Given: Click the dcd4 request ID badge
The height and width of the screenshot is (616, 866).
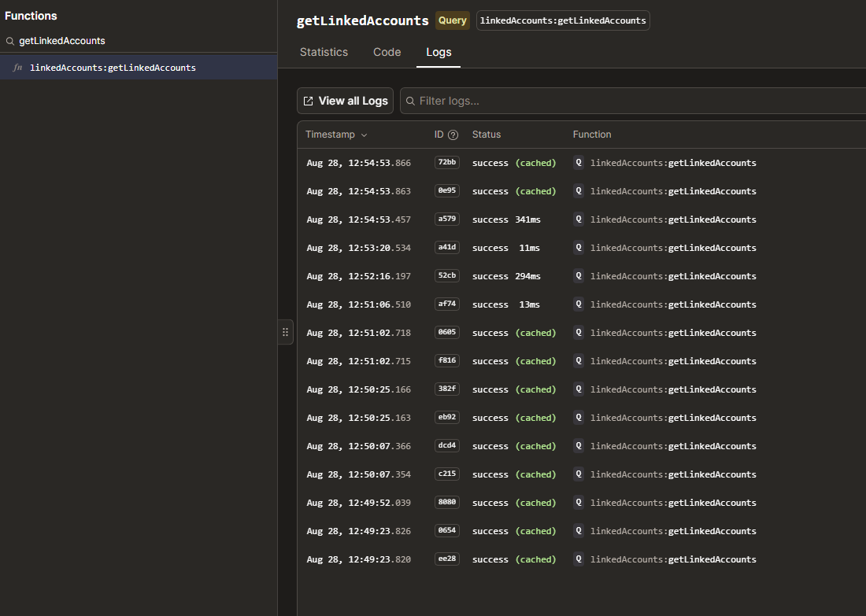Looking at the screenshot, I should point(447,445).
